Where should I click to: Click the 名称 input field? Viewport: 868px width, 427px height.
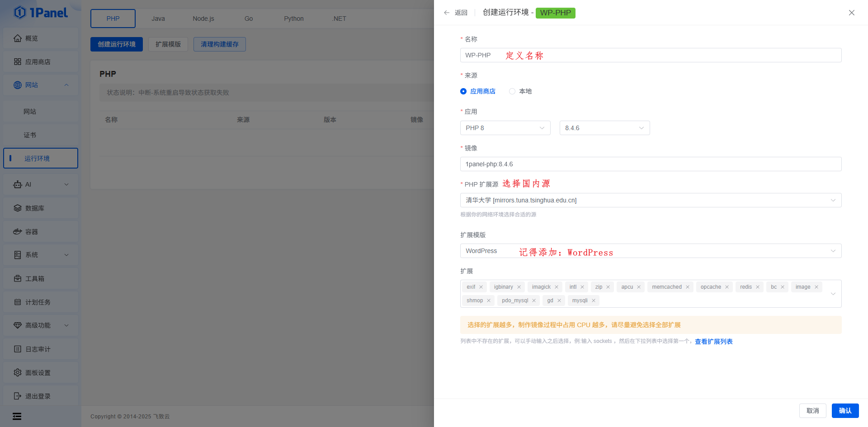tap(651, 55)
